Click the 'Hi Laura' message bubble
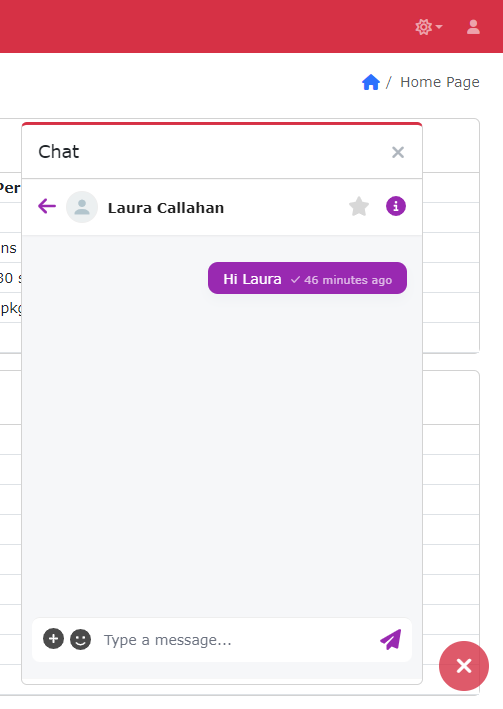Screen dimensions: 503x709 307,278
